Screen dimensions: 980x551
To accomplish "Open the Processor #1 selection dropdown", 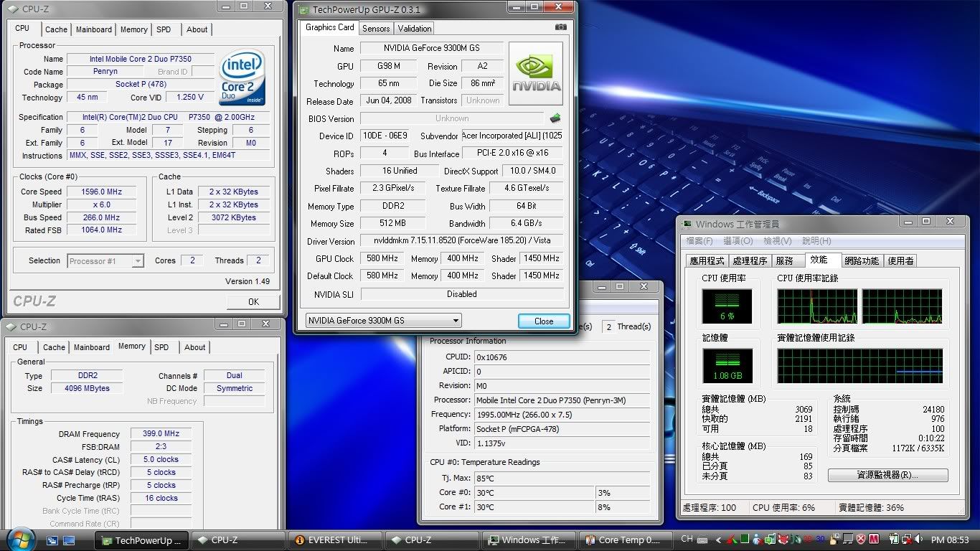I will click(106, 261).
